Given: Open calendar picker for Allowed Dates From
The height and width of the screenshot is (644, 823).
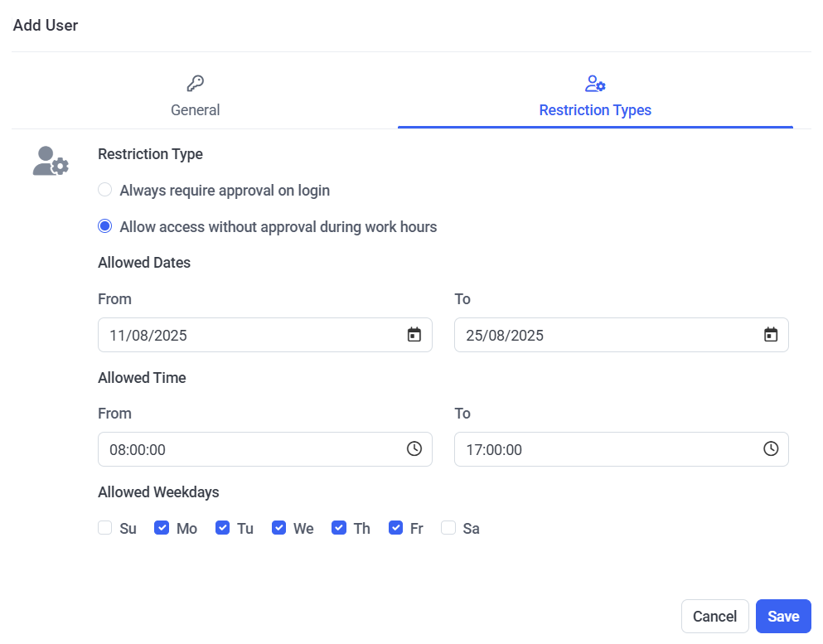Looking at the screenshot, I should click(x=414, y=335).
